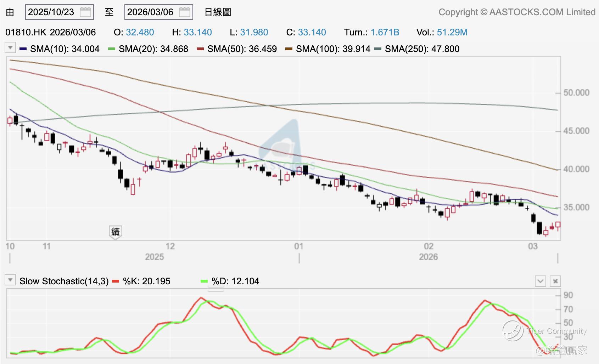This screenshot has width=599, height=364.
Task: Open the Slow Stochastic settings dropdown
Action: pos(10,281)
